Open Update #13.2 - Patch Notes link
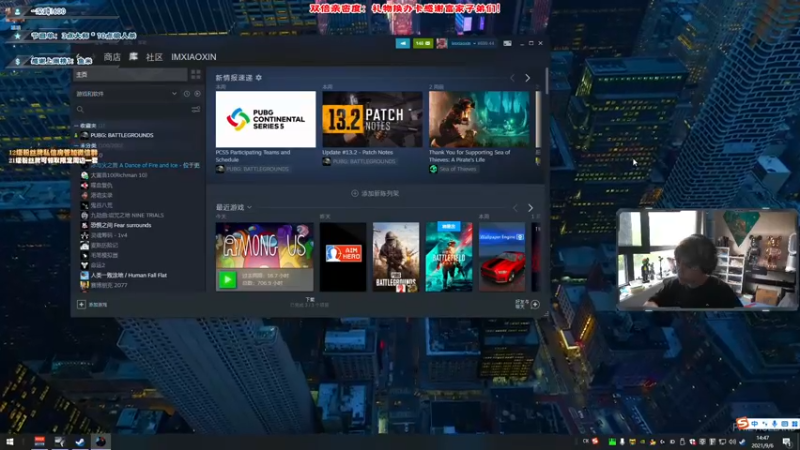This screenshot has width=800, height=450. point(358,152)
